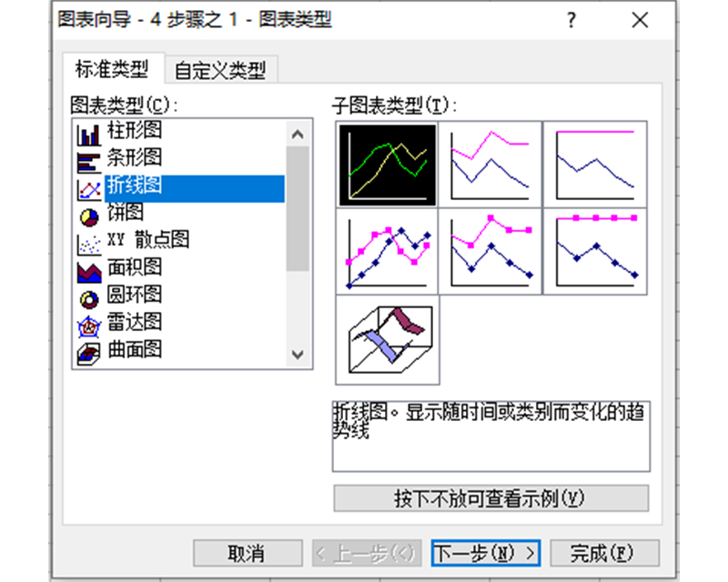This screenshot has width=728, height=582.
Task: Select the 柱形图 column chart icon
Action: pos(88,135)
